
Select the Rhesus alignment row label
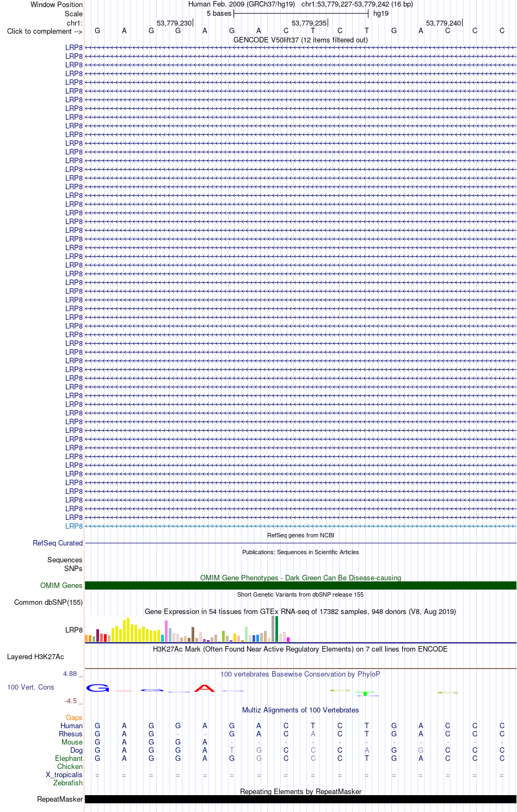[71, 734]
